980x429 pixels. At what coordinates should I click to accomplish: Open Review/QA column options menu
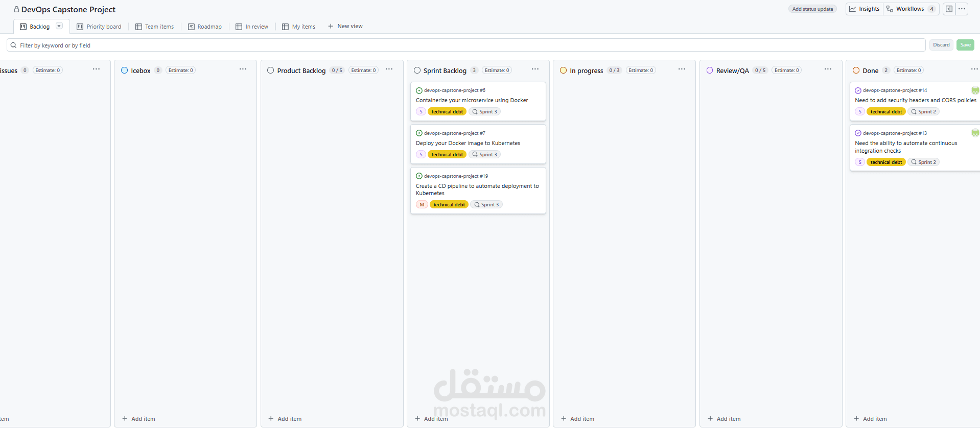[x=828, y=69]
